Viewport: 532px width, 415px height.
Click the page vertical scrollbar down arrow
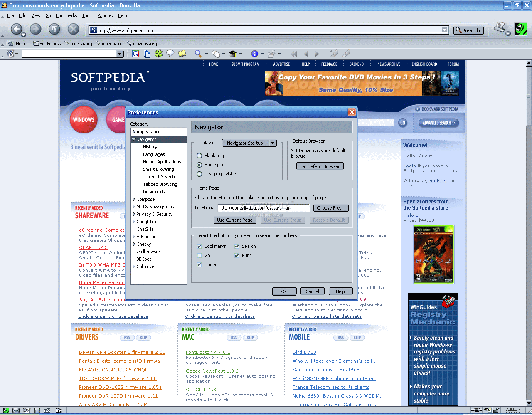(529, 403)
